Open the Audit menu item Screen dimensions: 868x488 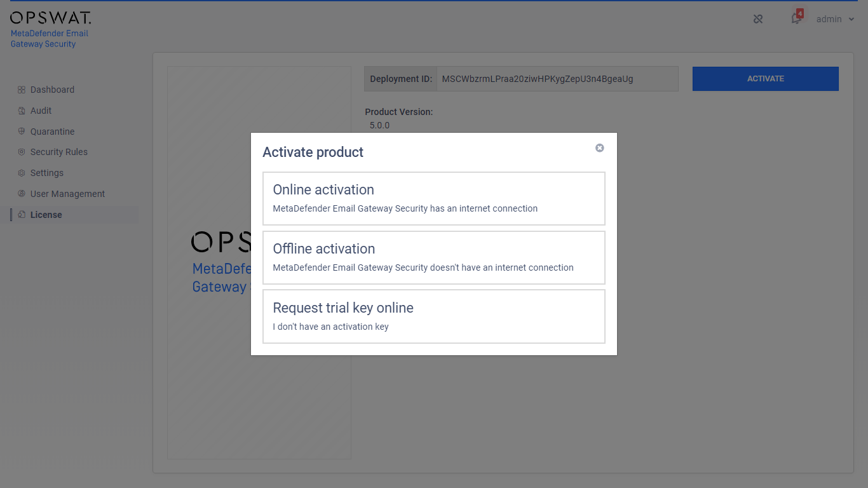click(x=41, y=111)
